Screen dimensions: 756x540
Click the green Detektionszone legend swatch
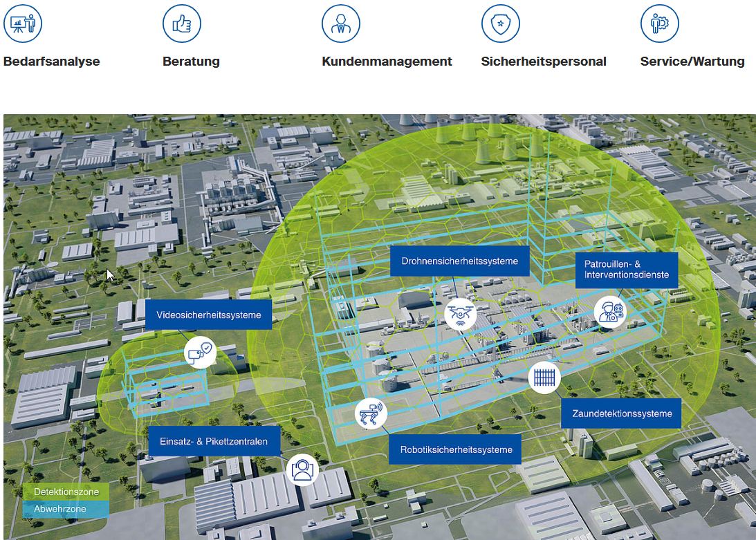pyautogui.click(x=66, y=492)
